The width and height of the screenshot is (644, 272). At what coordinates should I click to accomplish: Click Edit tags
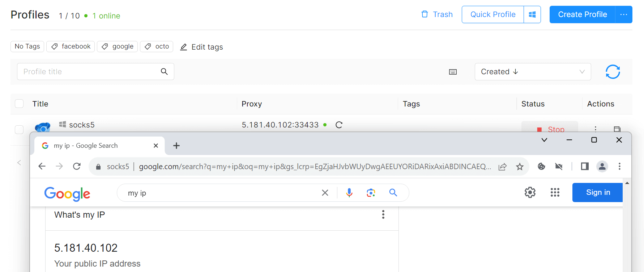point(201,47)
